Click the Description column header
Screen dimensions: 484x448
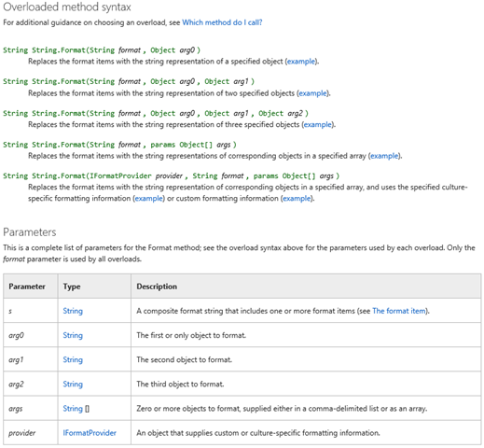click(x=157, y=287)
